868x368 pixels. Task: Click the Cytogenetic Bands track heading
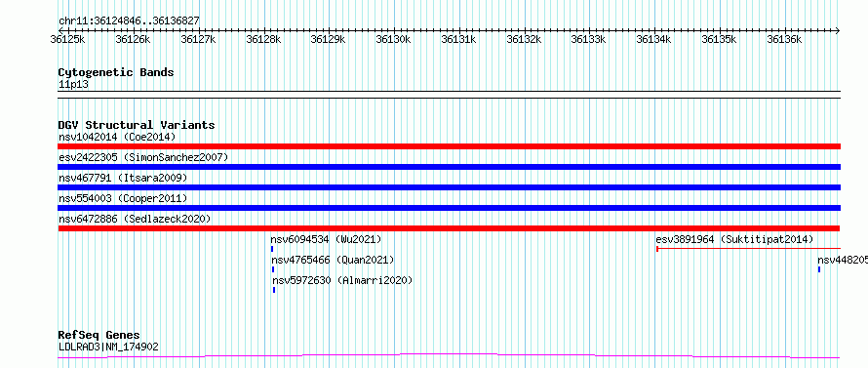[116, 72]
